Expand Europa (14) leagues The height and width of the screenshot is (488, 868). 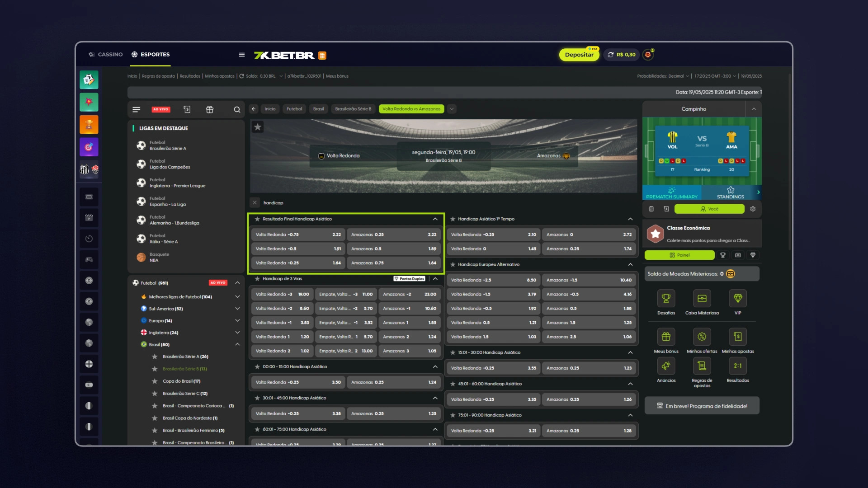[x=237, y=321]
